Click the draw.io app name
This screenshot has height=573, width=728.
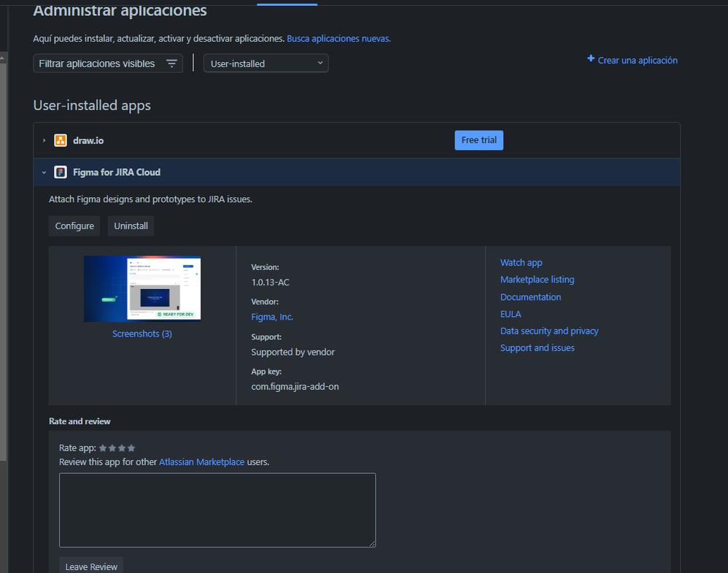coord(88,140)
